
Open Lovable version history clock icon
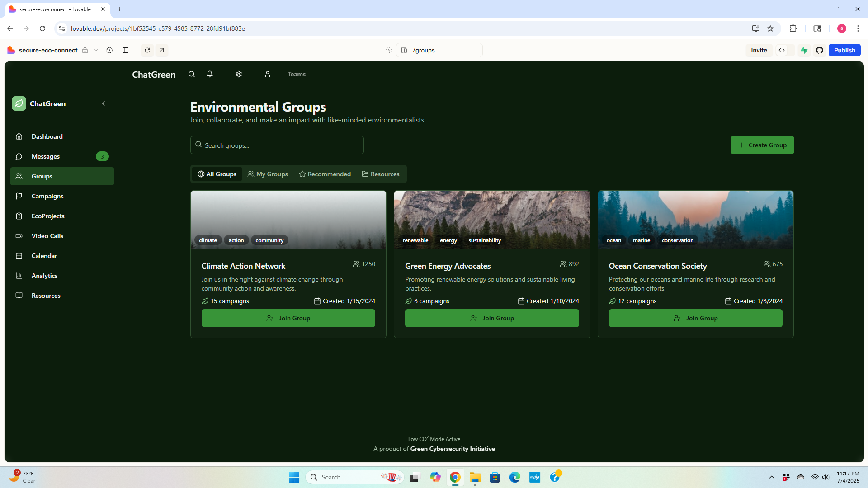109,50
